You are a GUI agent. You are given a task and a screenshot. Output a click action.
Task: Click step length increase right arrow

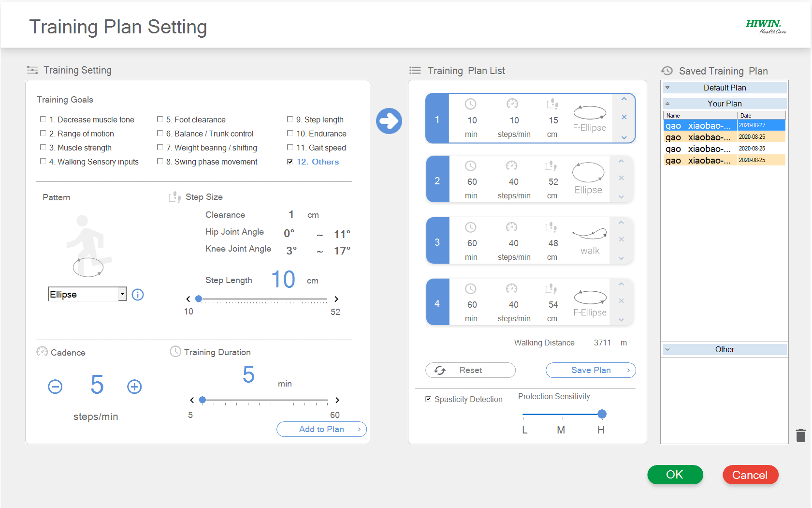pos(336,299)
